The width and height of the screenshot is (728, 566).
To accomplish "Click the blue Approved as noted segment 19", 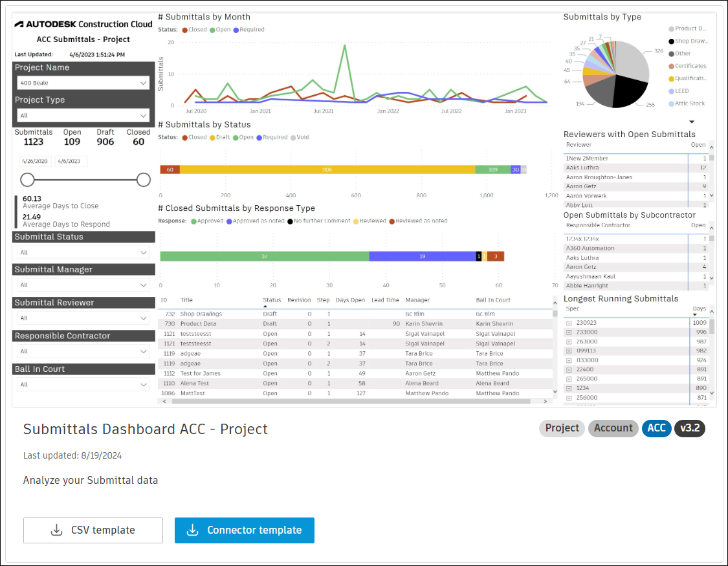I will click(423, 256).
